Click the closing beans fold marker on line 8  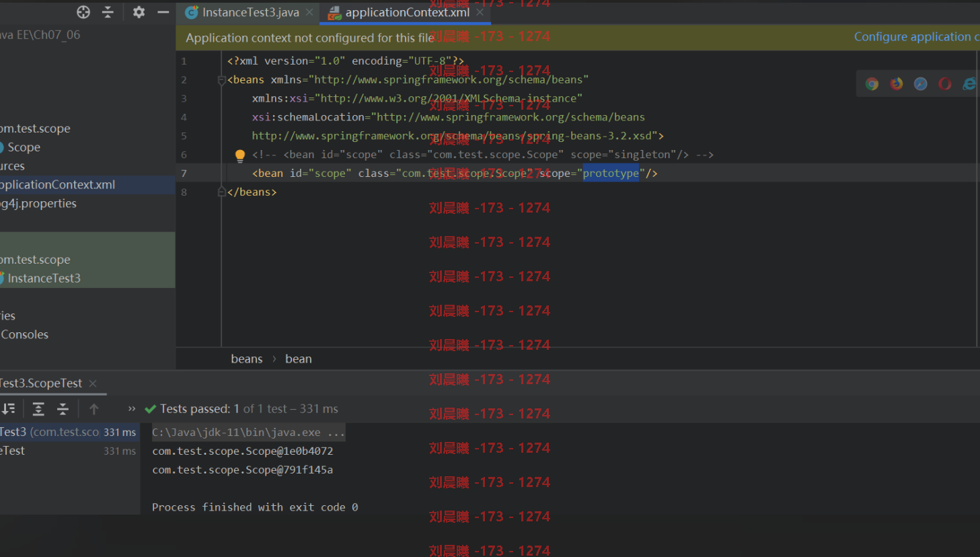point(221,192)
